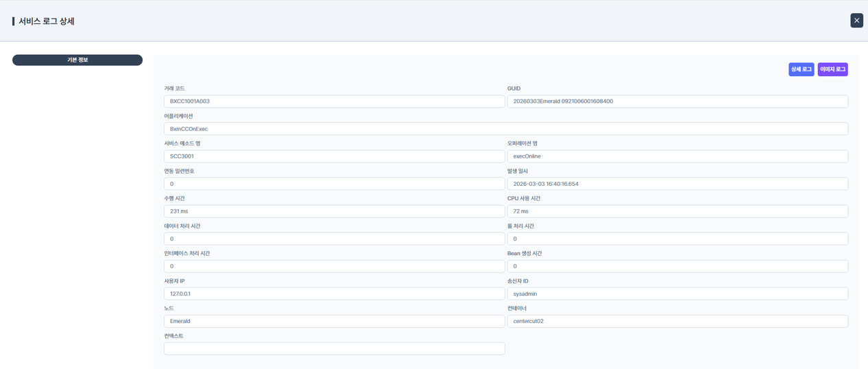This screenshot has height=369, width=868.
Task: Click the 발생 일시 label text
Action: (x=518, y=171)
